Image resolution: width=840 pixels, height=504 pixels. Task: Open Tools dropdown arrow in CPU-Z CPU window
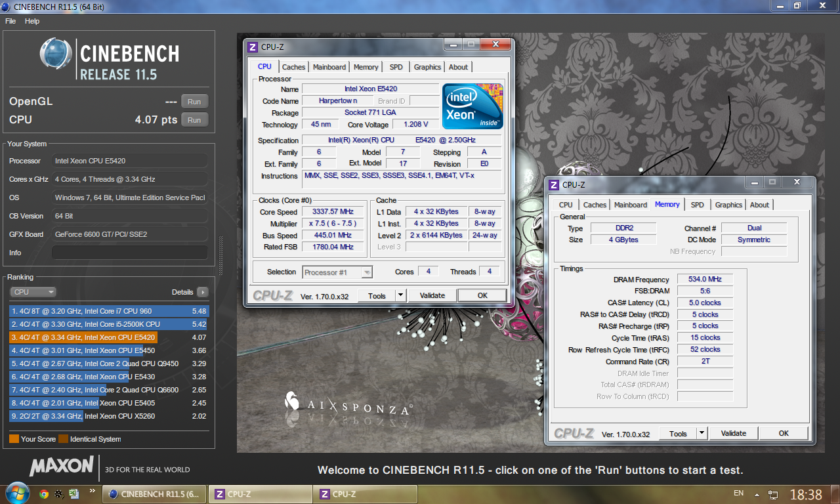[401, 296]
